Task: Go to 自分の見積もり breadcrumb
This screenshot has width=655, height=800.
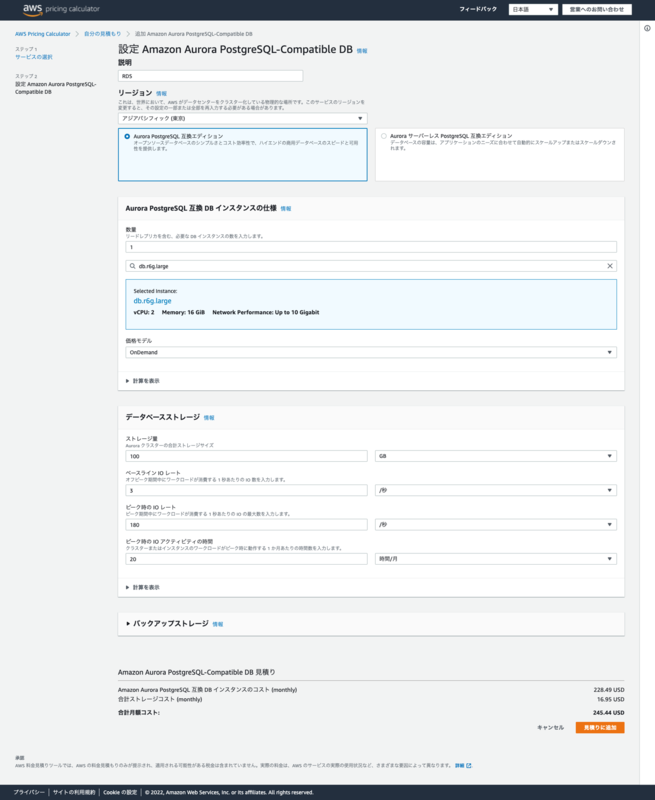Action: (103, 34)
